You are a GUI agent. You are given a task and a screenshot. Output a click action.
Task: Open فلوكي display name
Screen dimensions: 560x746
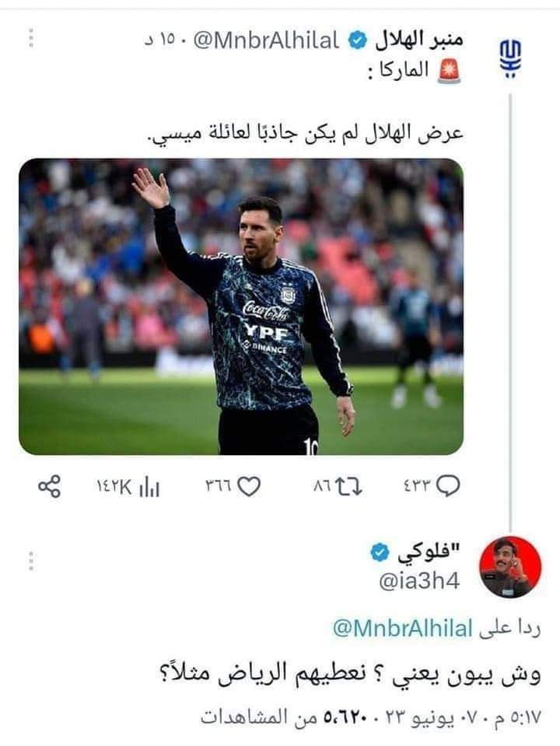click(x=429, y=553)
